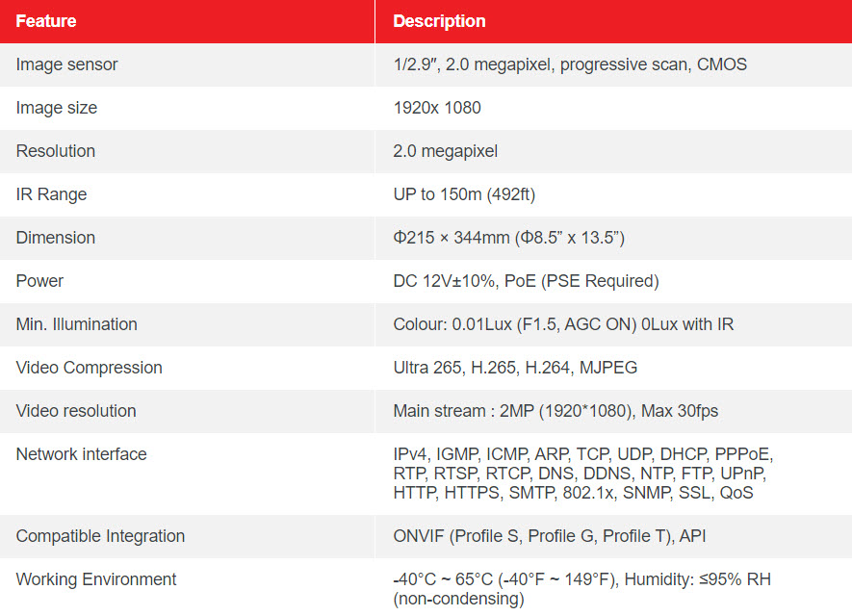Viewport: 852px width, 616px height.
Task: Select the Power row label
Action: (x=39, y=281)
